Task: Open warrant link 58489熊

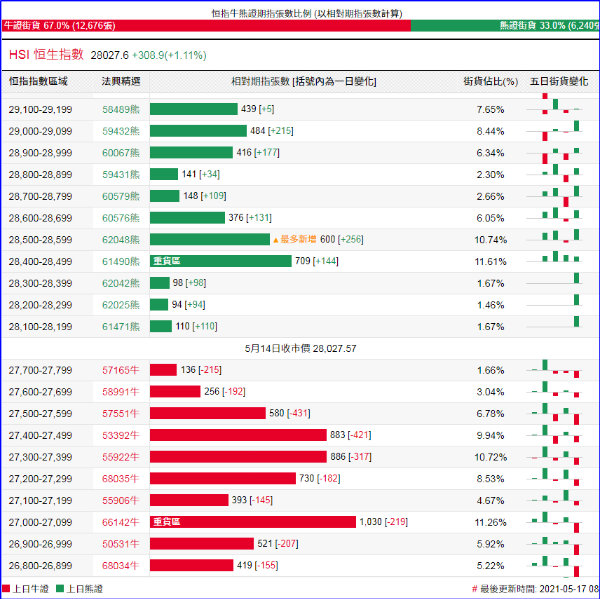Action: pos(121,109)
